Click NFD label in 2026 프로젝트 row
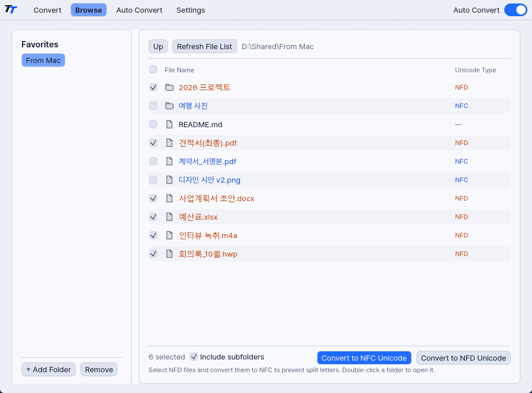The width and height of the screenshot is (532, 393). pyautogui.click(x=461, y=87)
